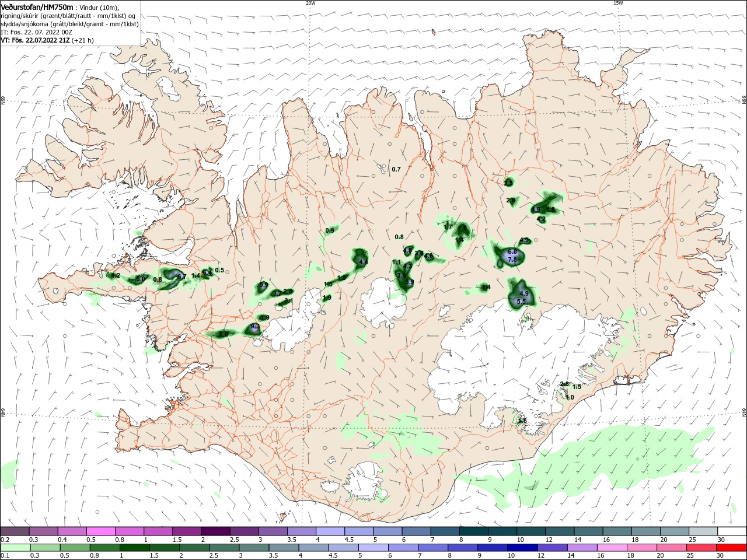Click the 5.5 precipitation value on map
747x560 pixels.
521,301
